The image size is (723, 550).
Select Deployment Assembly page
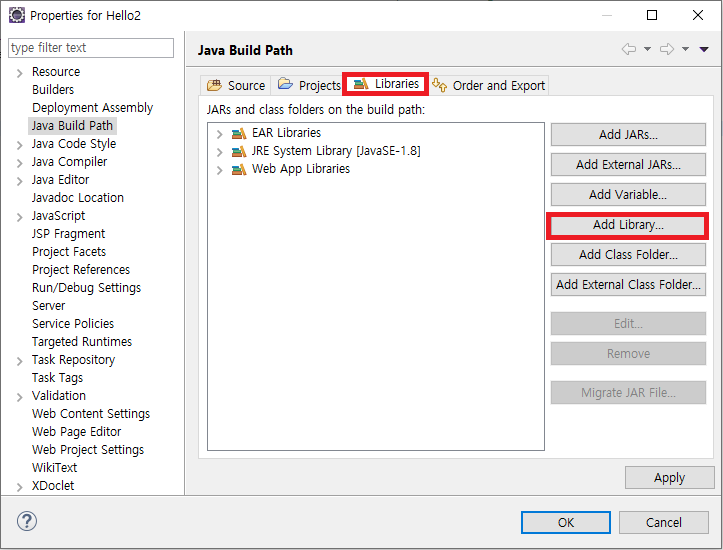[x=92, y=107]
